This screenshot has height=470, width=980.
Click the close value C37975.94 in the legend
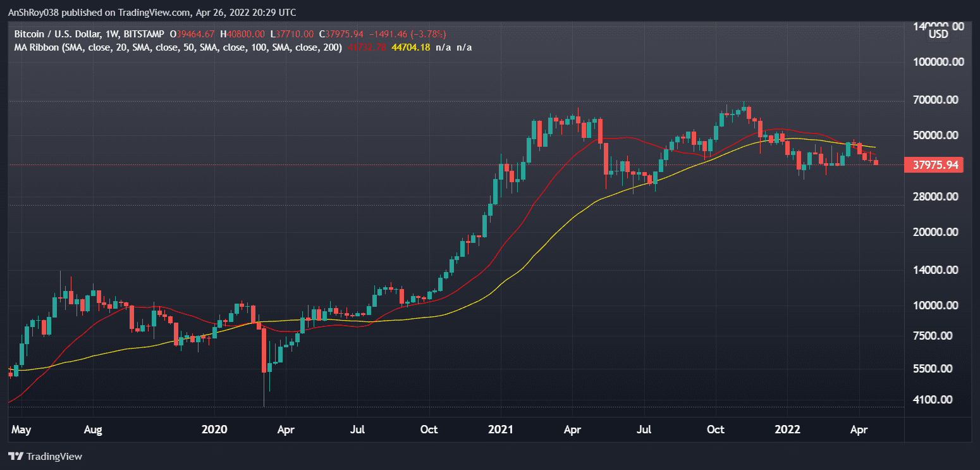click(x=341, y=34)
